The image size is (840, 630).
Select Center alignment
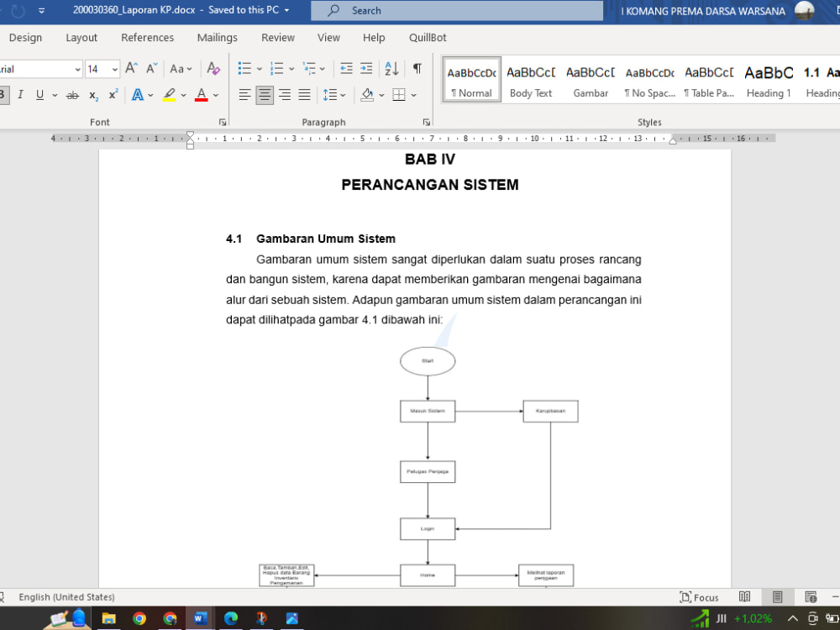[x=265, y=95]
